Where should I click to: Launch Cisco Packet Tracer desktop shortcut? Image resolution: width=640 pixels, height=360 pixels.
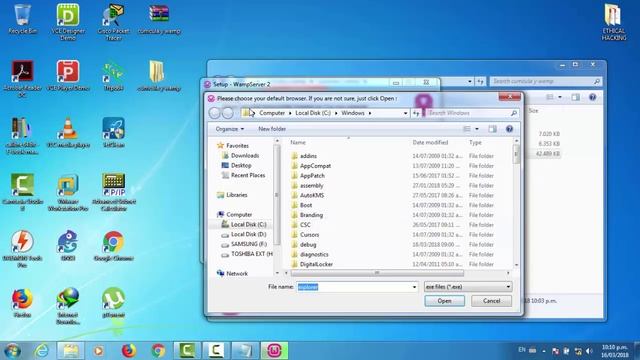(x=113, y=21)
